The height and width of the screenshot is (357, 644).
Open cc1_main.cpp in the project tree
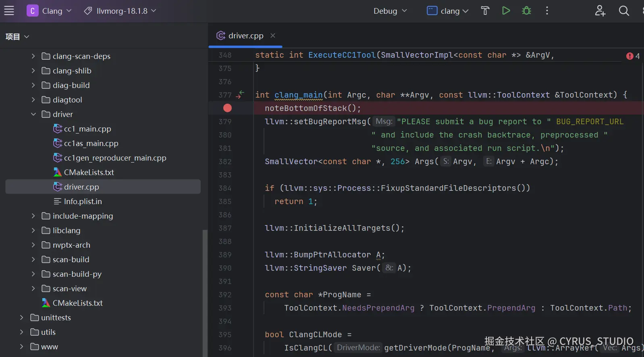(87, 129)
